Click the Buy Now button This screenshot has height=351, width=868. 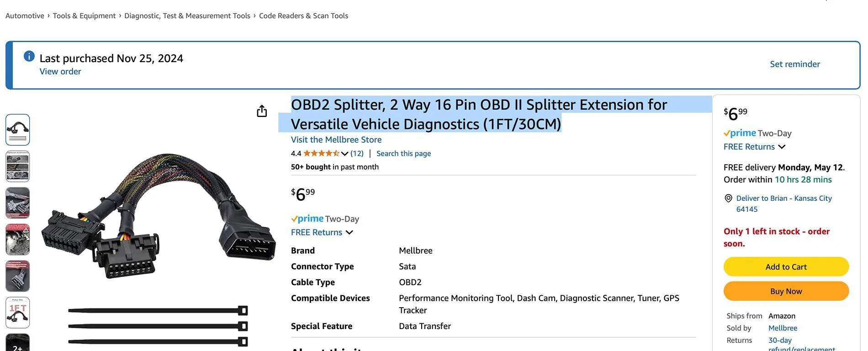point(786,291)
